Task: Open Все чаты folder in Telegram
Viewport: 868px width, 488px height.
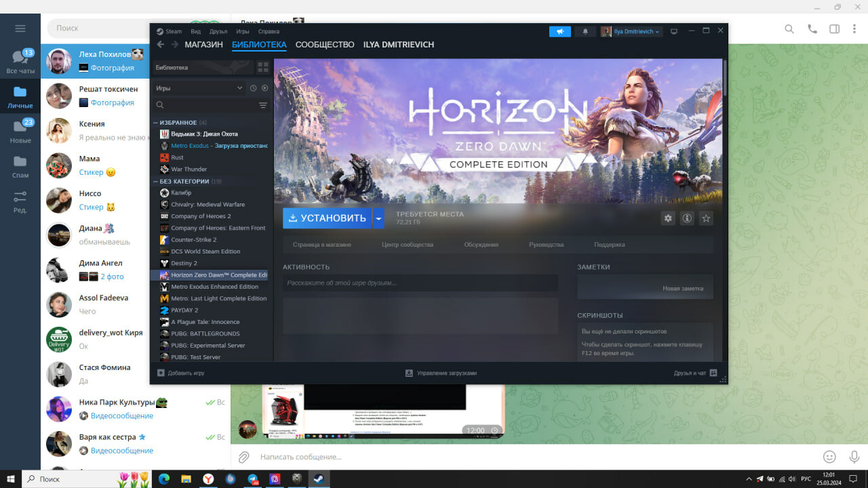Action: 20,62
